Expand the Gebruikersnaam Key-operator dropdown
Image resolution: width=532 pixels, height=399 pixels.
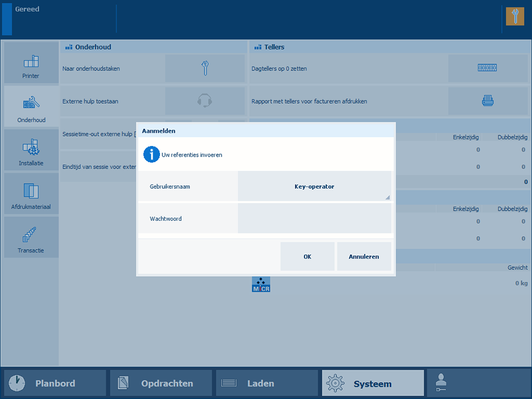314,187
